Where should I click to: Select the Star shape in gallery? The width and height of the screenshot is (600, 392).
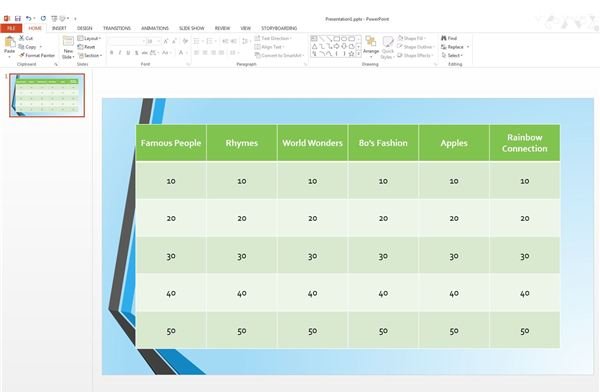coord(351,54)
